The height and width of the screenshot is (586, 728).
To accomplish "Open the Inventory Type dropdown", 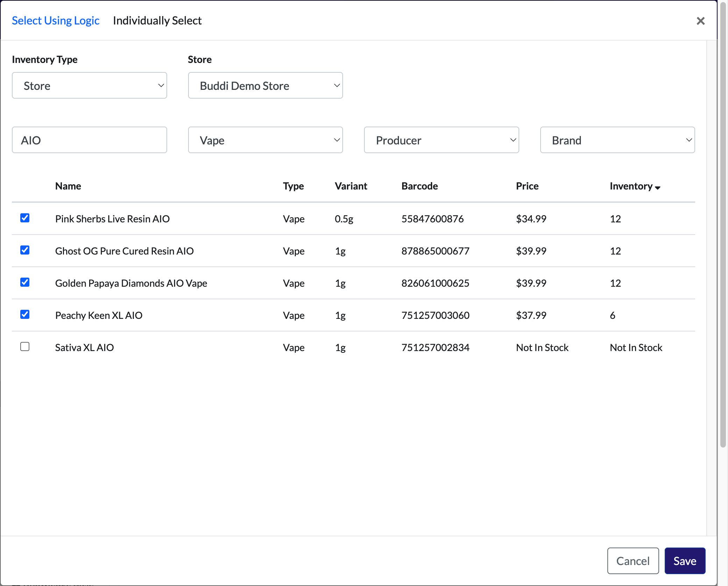I will pos(90,85).
